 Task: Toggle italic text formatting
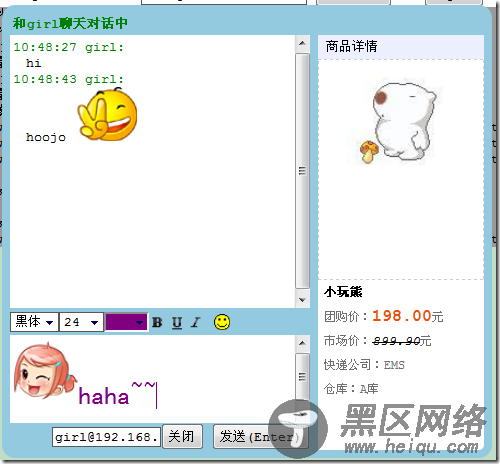pos(196,322)
